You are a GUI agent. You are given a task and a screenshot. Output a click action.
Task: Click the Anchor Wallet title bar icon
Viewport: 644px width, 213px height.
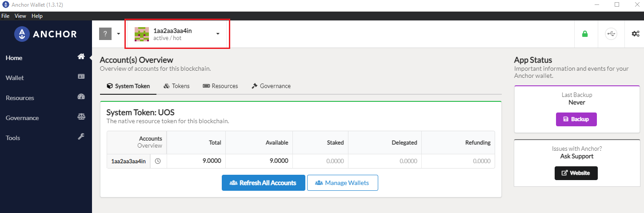click(x=5, y=4)
